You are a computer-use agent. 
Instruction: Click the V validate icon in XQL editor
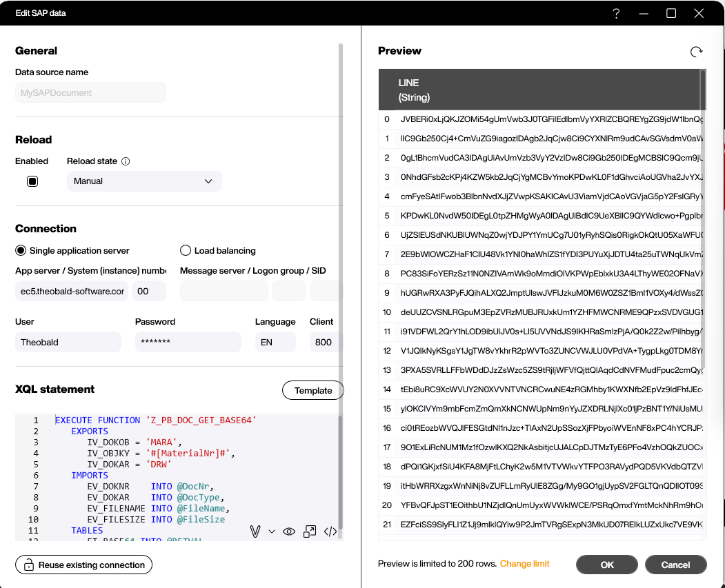pos(255,531)
